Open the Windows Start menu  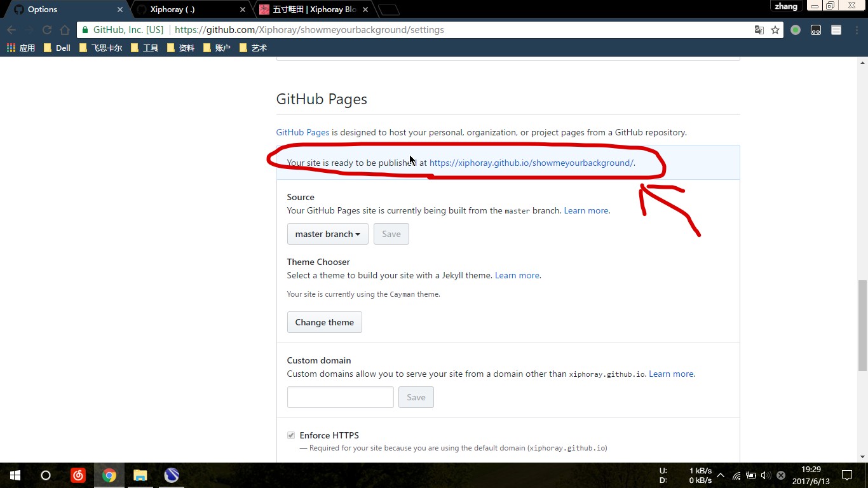(15, 475)
